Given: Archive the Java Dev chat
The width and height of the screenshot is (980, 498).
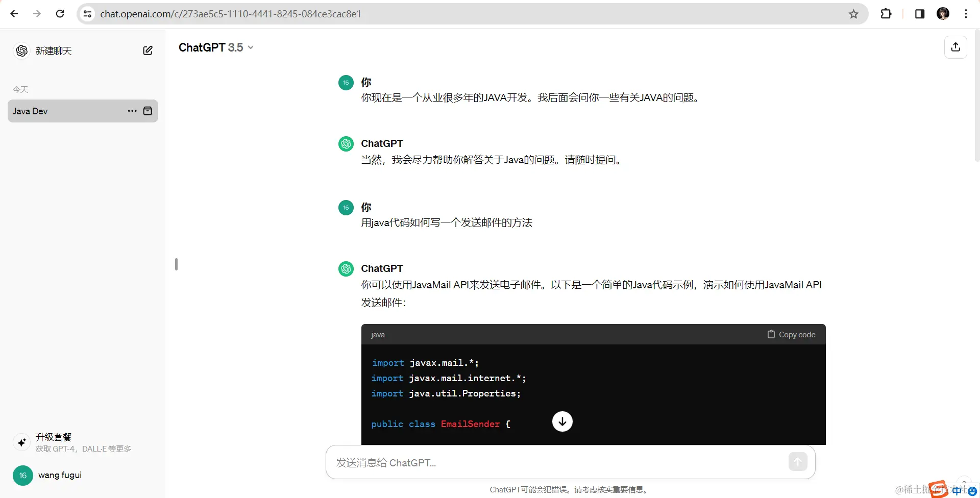Looking at the screenshot, I should point(148,111).
